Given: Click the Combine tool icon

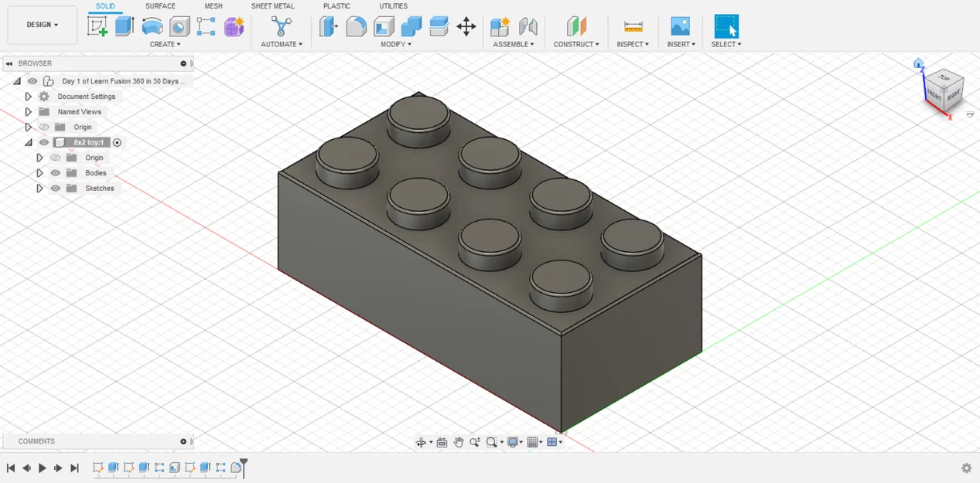Looking at the screenshot, I should pos(411,26).
